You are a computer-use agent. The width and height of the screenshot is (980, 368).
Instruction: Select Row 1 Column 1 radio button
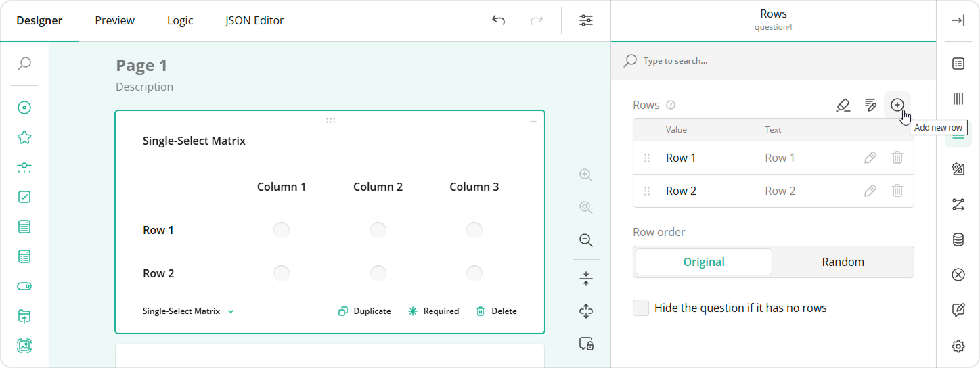click(282, 230)
